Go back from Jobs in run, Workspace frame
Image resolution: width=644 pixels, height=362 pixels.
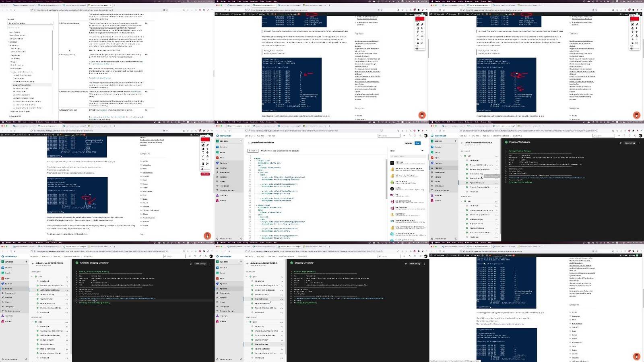[x=462, y=143]
